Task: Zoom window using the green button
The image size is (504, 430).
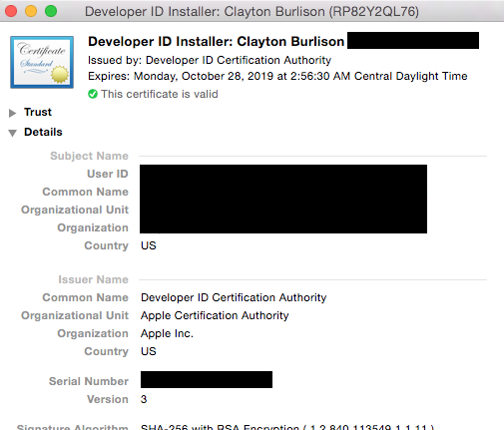Action: point(51,11)
